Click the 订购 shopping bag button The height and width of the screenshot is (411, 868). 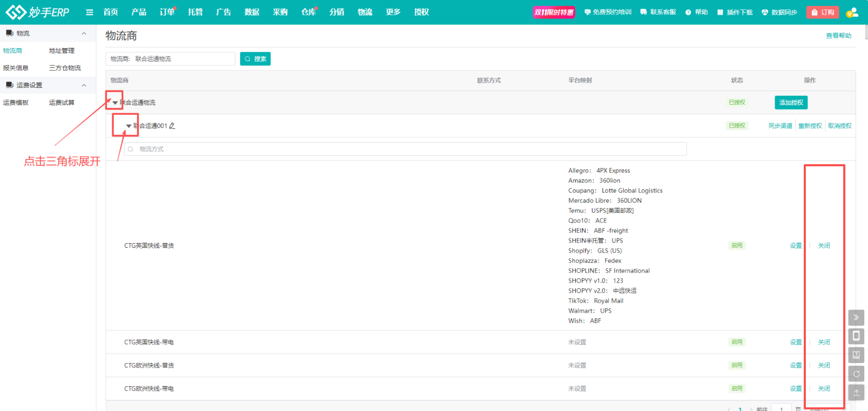pos(823,12)
